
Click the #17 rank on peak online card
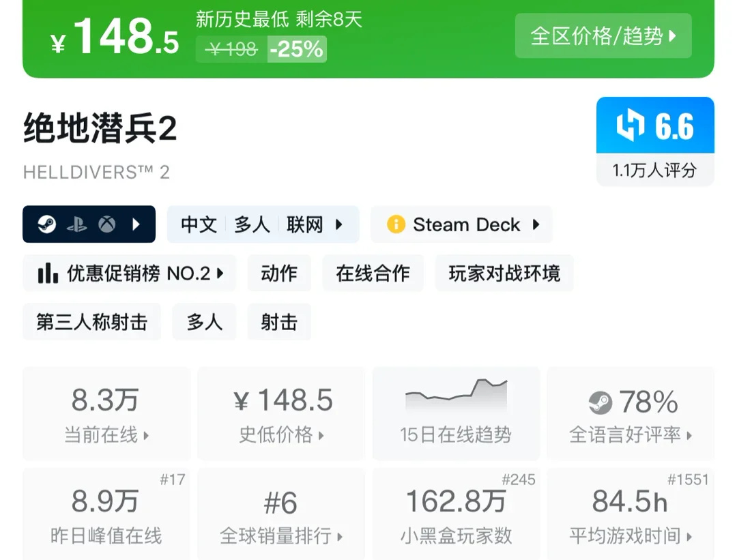[x=173, y=480]
